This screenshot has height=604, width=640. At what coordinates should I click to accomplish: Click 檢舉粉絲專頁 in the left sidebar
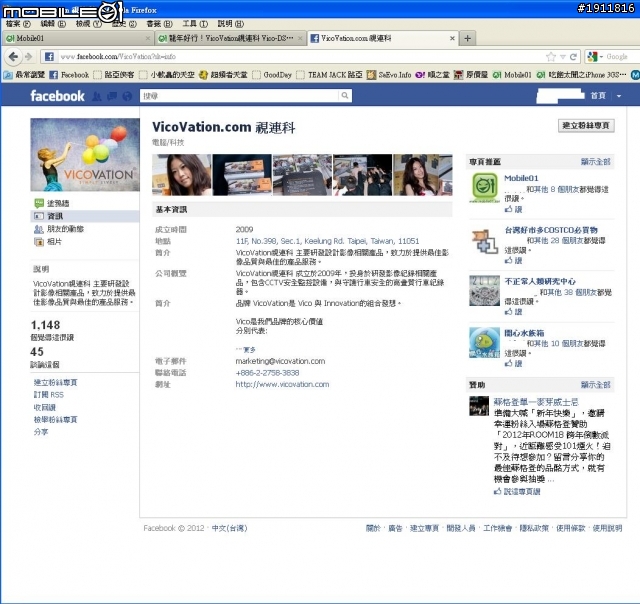click(x=55, y=420)
